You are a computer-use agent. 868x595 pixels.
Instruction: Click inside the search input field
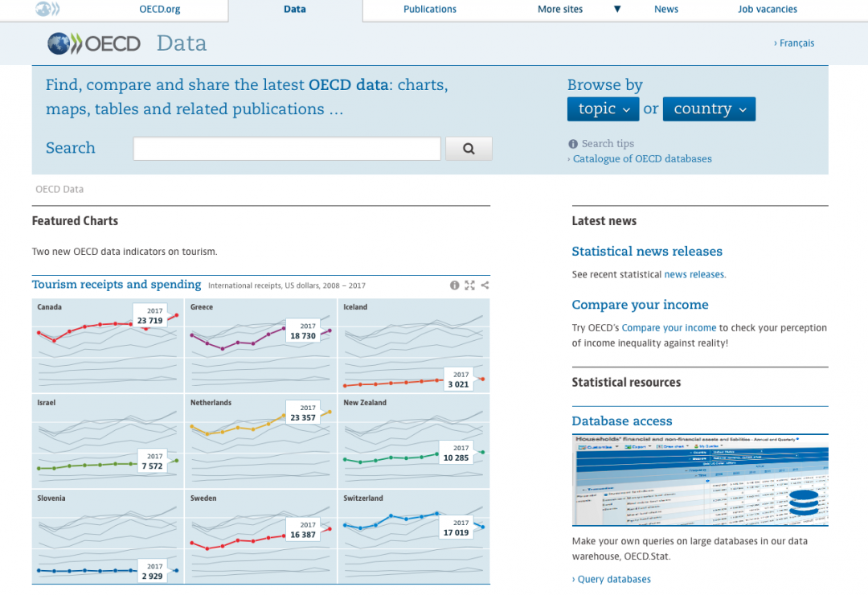pos(286,148)
